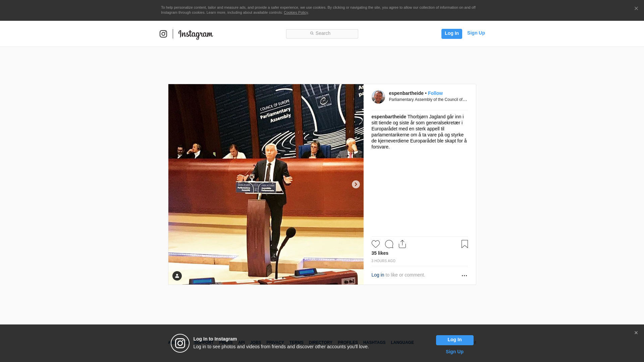Click Log In in bottom banner

pos(454,340)
